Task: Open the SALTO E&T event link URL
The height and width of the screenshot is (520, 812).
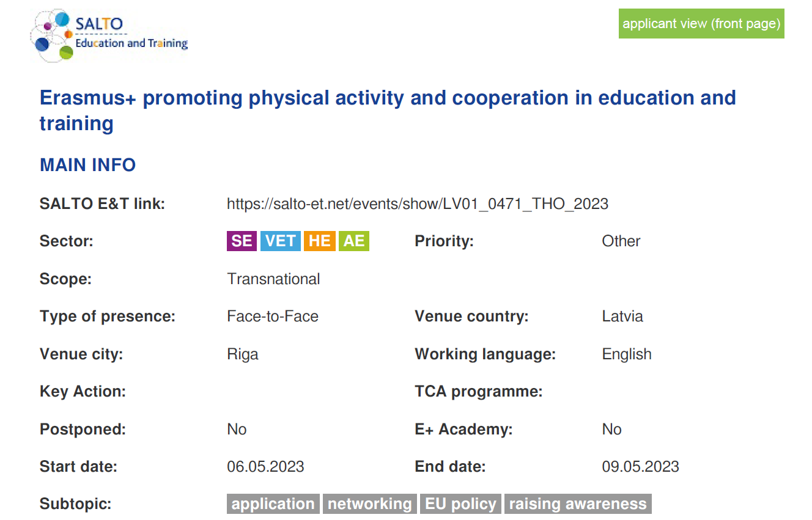Action: (x=417, y=203)
